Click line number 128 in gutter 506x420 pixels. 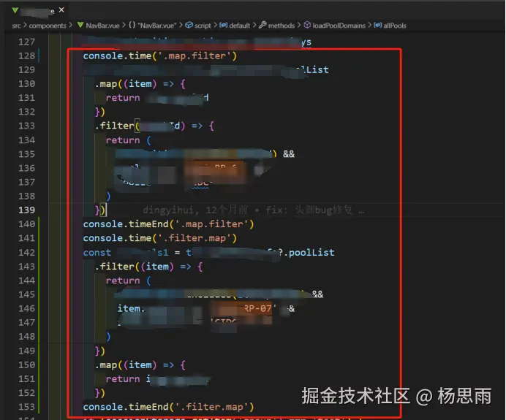pos(27,56)
